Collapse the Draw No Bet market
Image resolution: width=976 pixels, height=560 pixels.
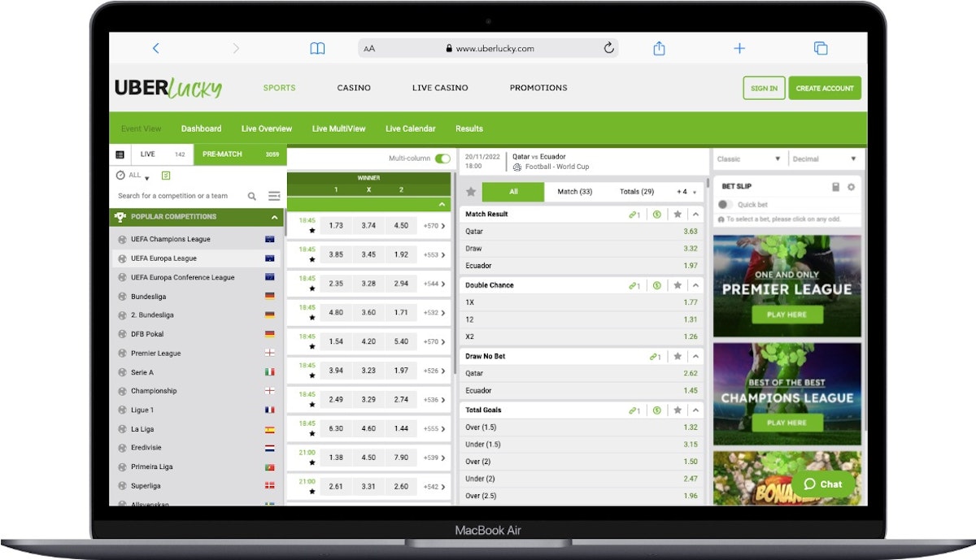pyautogui.click(x=696, y=356)
